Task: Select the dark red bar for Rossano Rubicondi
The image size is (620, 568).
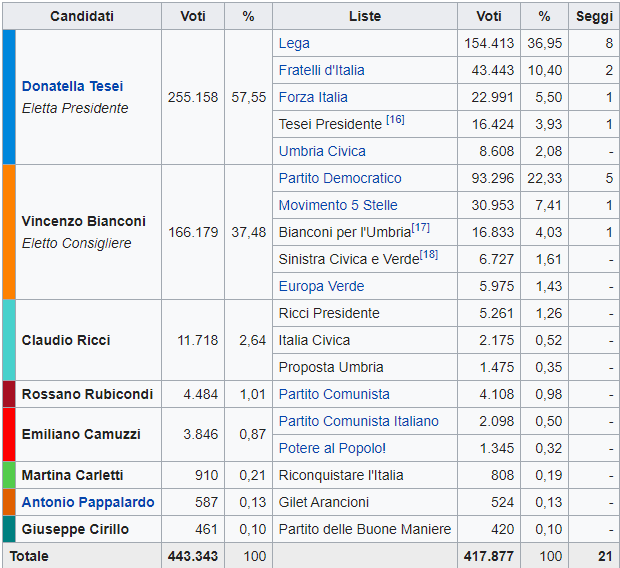Action: (9, 394)
